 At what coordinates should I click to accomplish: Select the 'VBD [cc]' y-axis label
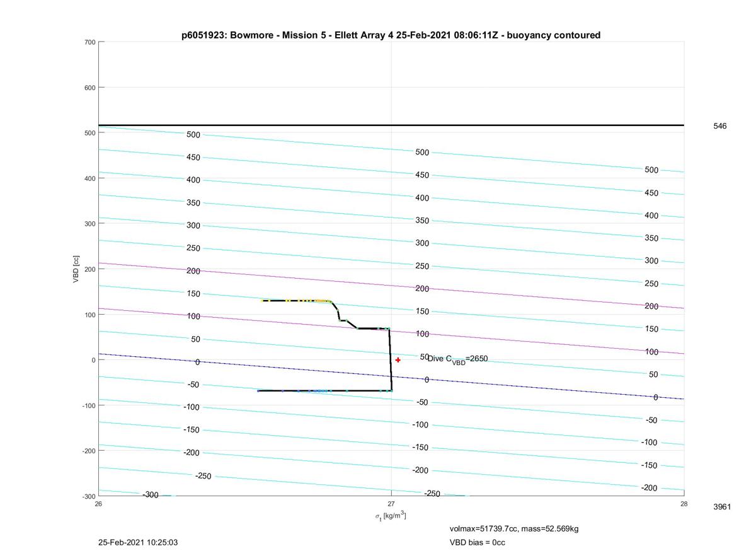click(x=76, y=269)
